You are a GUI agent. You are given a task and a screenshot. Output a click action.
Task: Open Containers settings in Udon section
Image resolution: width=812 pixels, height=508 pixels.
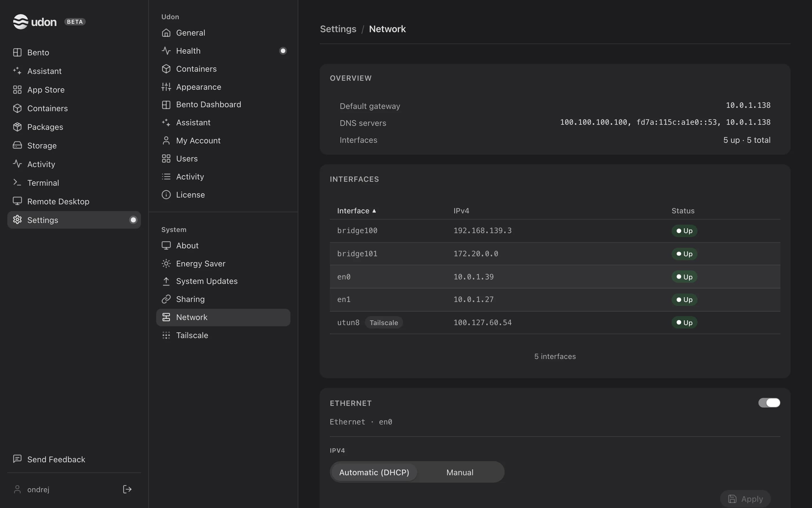[x=223, y=69]
